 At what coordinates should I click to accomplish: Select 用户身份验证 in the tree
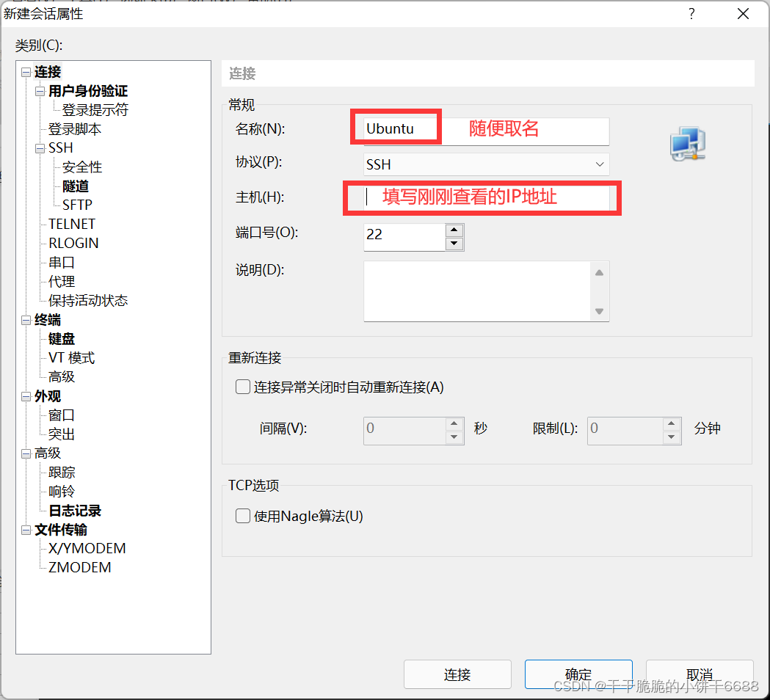pos(88,91)
